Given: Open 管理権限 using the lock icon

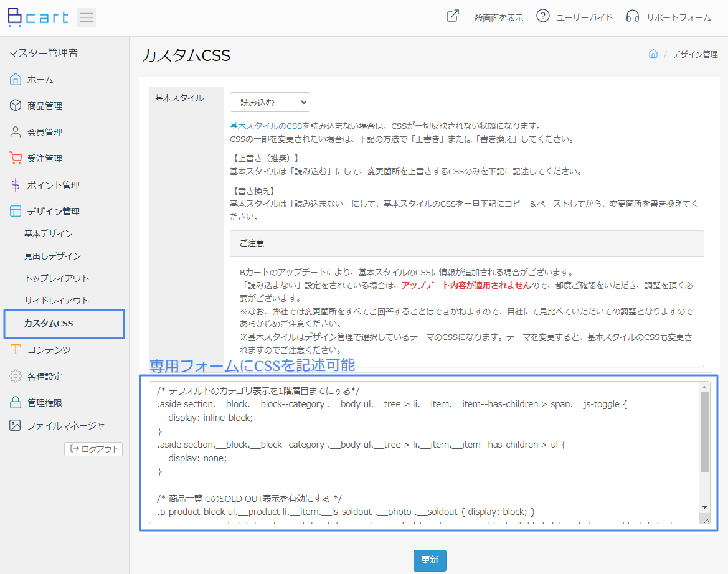Looking at the screenshot, I should 15,403.
